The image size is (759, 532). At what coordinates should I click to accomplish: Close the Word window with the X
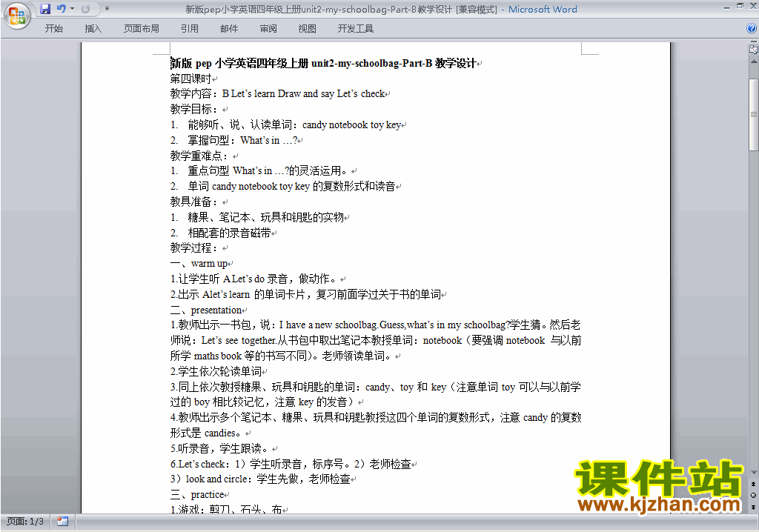[753, 6]
